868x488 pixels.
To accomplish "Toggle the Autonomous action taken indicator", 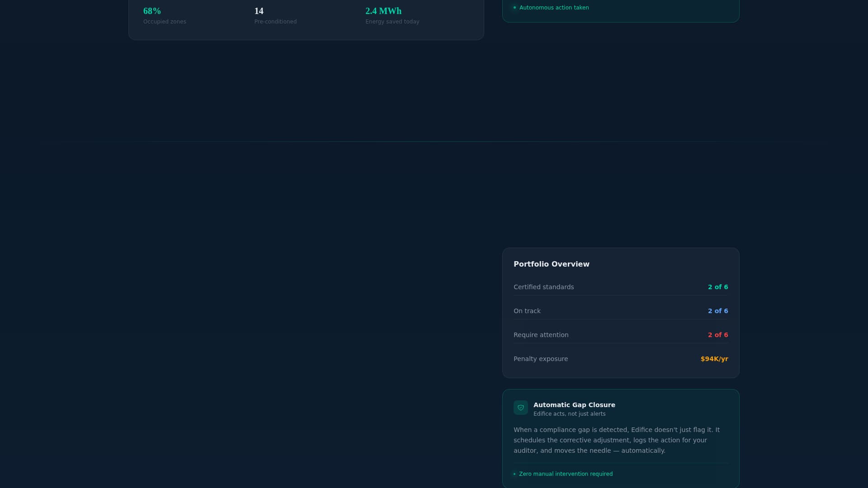I will (x=554, y=8).
